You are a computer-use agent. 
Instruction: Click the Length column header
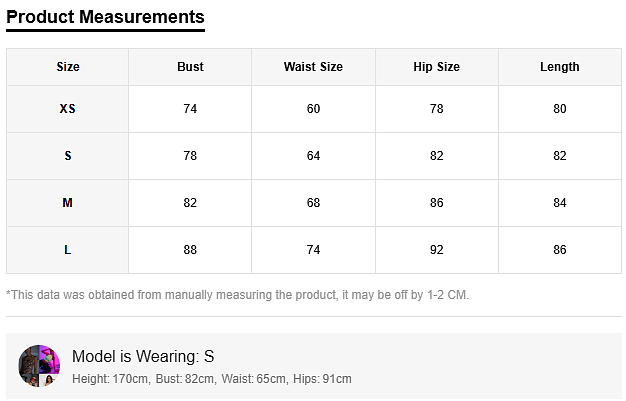pos(559,67)
